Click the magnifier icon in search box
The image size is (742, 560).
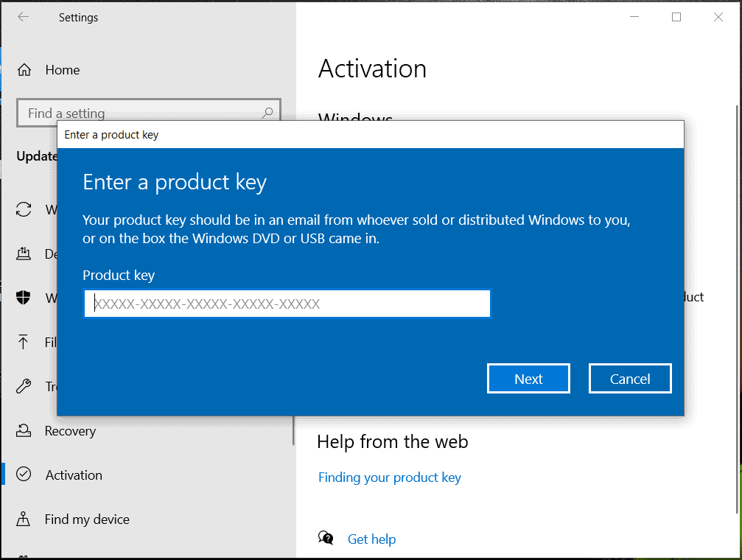267,113
